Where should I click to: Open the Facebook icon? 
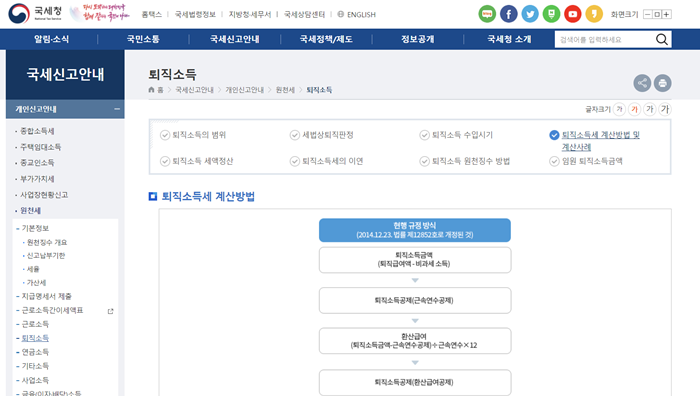click(x=508, y=14)
